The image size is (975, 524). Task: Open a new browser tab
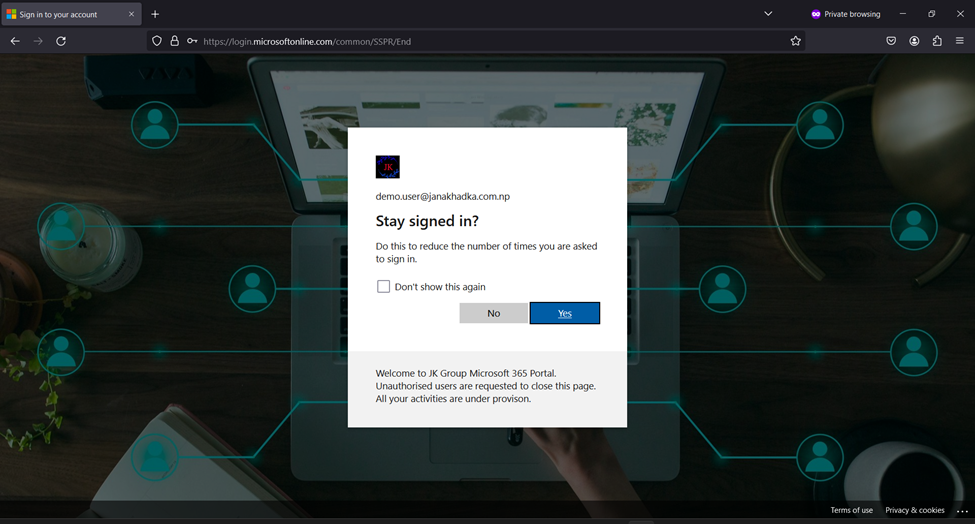[155, 14]
